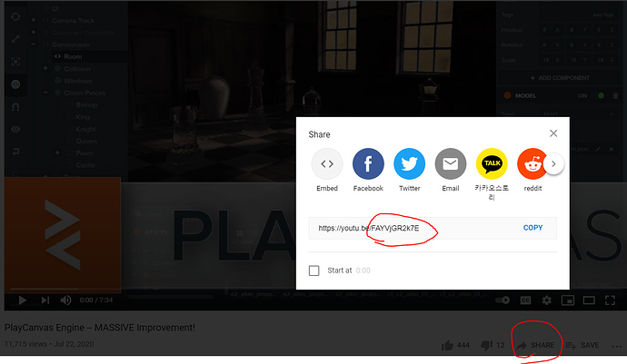This screenshot has width=627, height=364.
Task: Open the player settings gear
Action: click(546, 300)
